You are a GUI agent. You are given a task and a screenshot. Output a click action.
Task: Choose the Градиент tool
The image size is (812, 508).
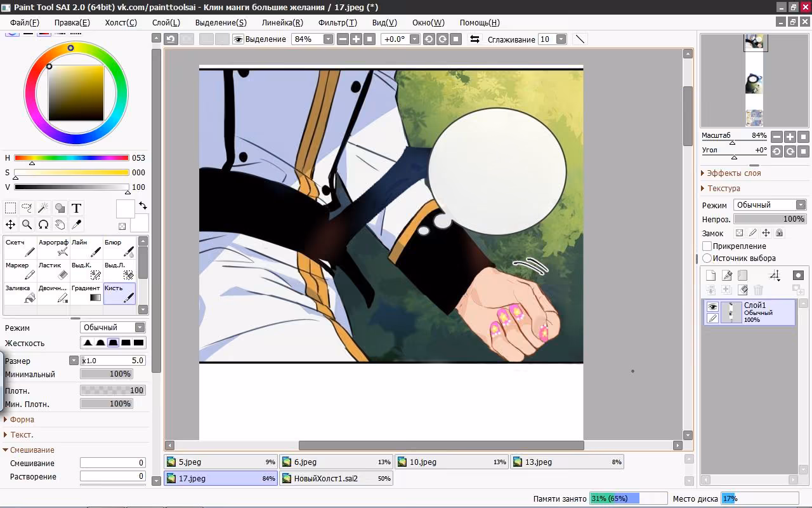[86, 293]
